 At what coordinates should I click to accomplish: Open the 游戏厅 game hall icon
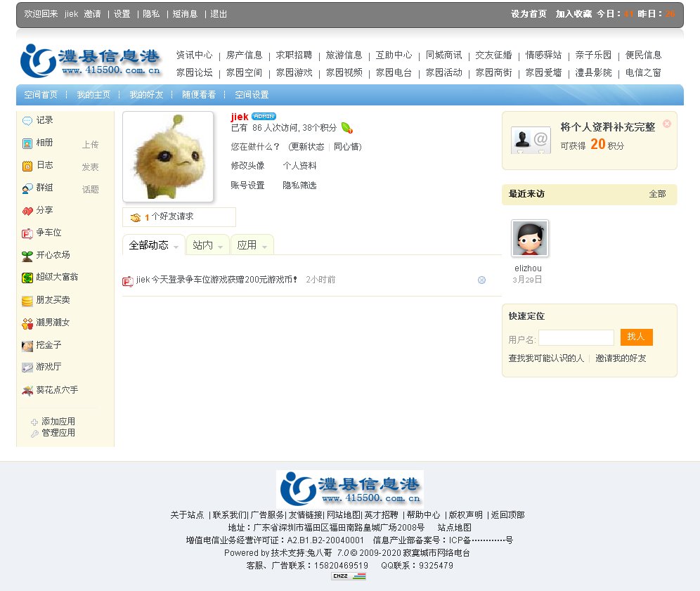27,368
